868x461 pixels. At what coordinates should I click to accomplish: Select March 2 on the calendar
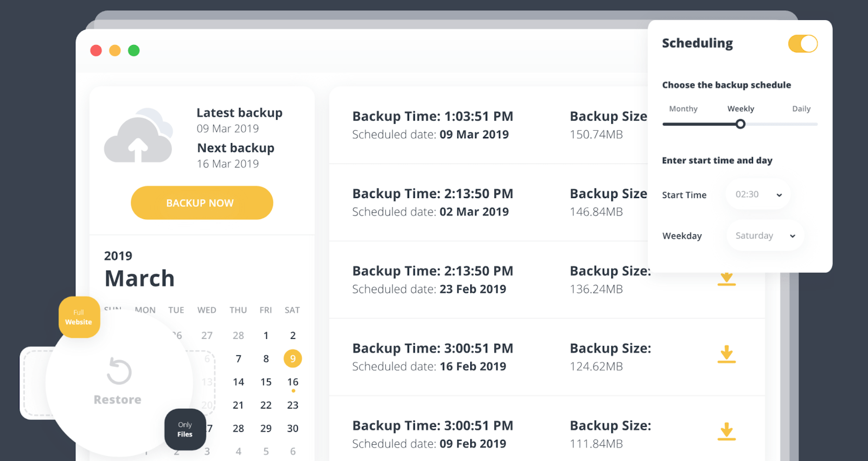(293, 335)
